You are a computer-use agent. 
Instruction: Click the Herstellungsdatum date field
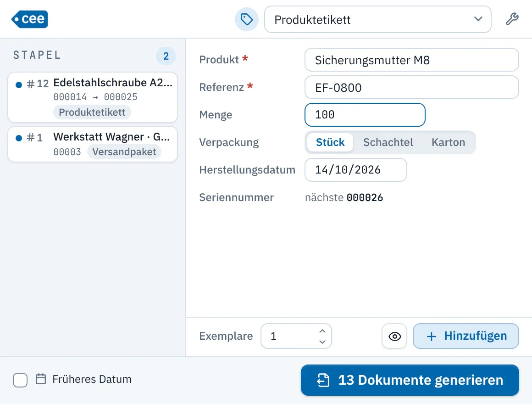355,170
